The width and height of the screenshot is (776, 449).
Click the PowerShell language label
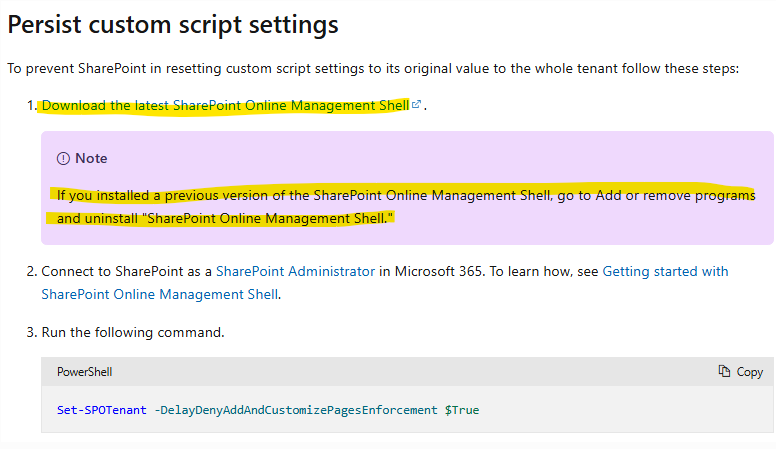point(85,372)
